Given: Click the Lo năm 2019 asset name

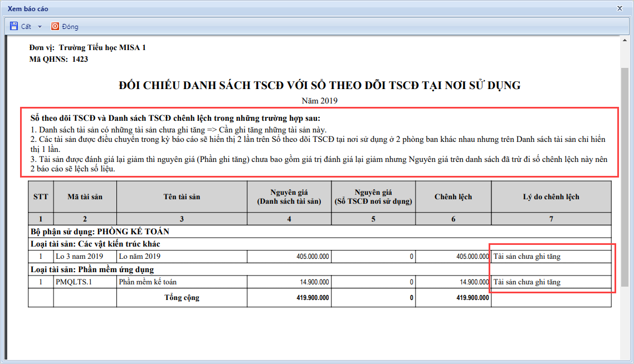Looking at the screenshot, I should tap(139, 257).
